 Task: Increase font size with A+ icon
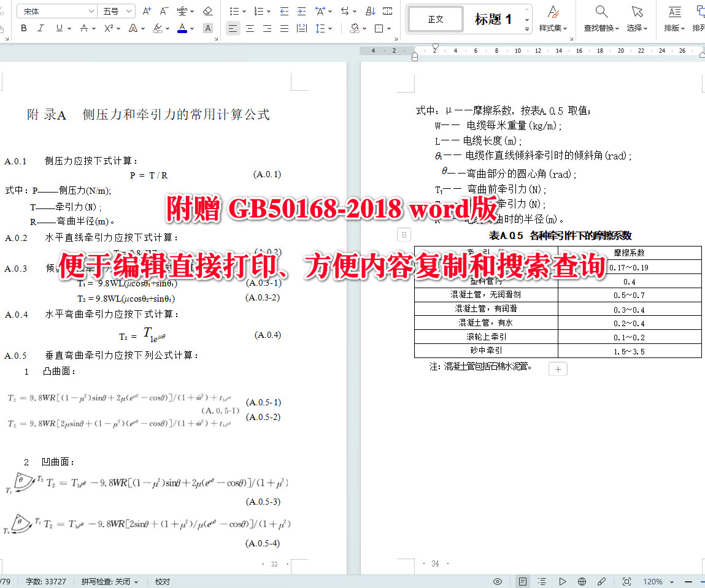click(x=146, y=10)
